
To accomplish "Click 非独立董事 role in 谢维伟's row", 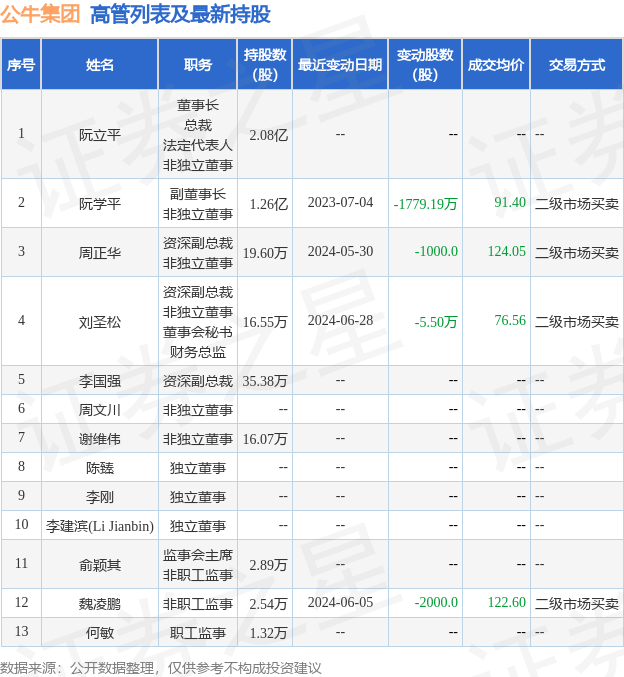I will coord(198,439).
